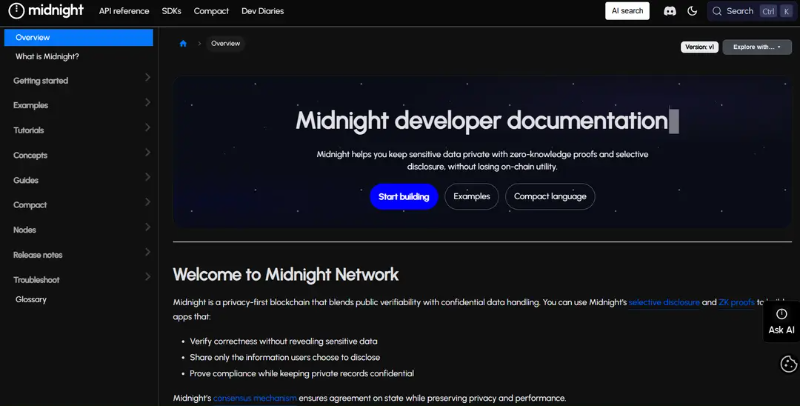Open the Ask AI floating widget
Screen dimensions: 800x406
point(781,322)
